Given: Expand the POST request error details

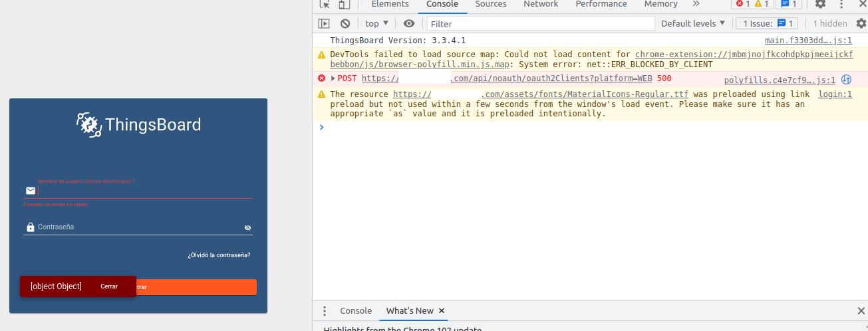Looking at the screenshot, I should click(x=333, y=78).
